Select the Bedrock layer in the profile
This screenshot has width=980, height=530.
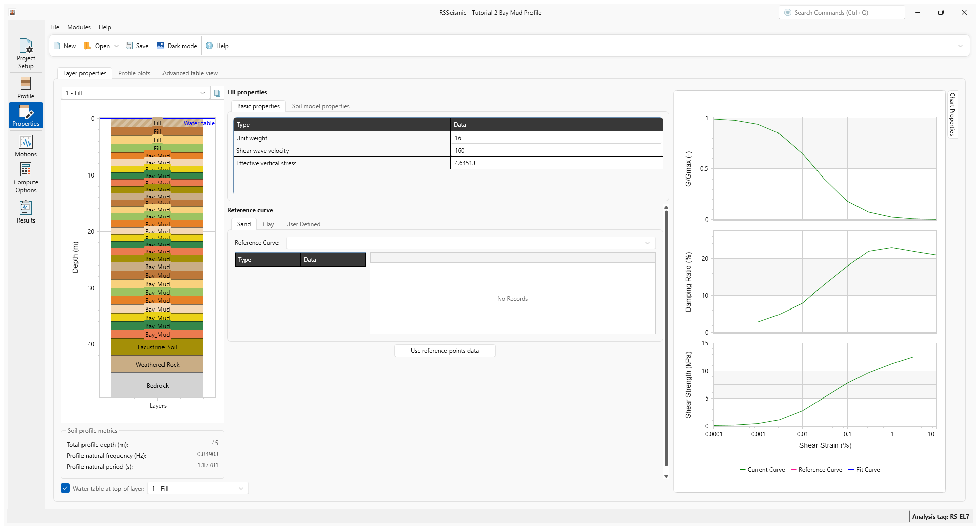(x=157, y=385)
